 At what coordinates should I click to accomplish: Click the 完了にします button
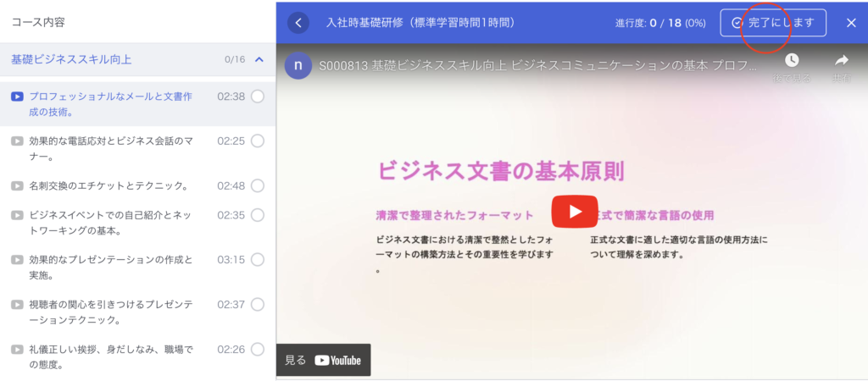pos(772,23)
